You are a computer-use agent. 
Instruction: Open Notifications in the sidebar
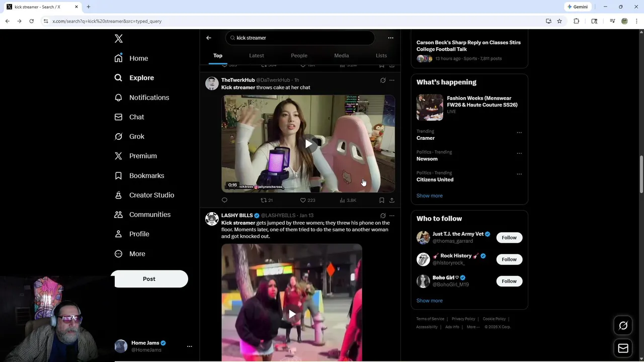click(142, 98)
